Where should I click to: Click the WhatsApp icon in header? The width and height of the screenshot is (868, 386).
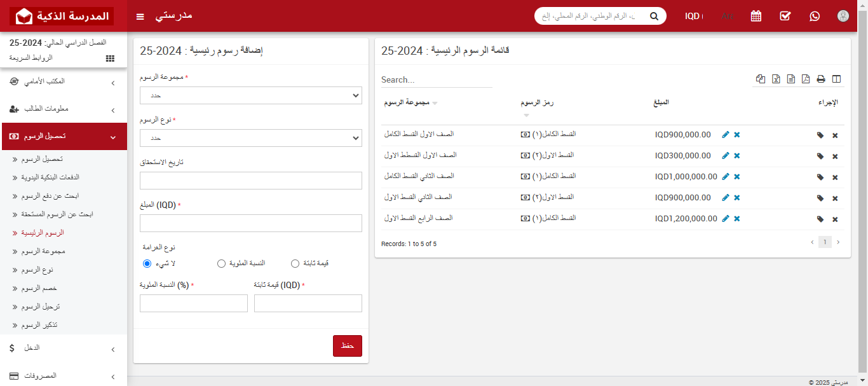(x=815, y=16)
